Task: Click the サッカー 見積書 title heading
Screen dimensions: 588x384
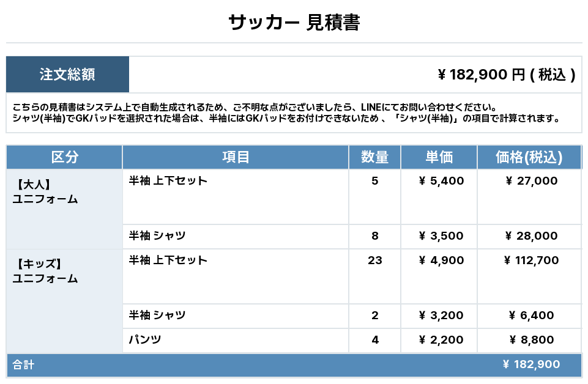Action: coord(294,23)
